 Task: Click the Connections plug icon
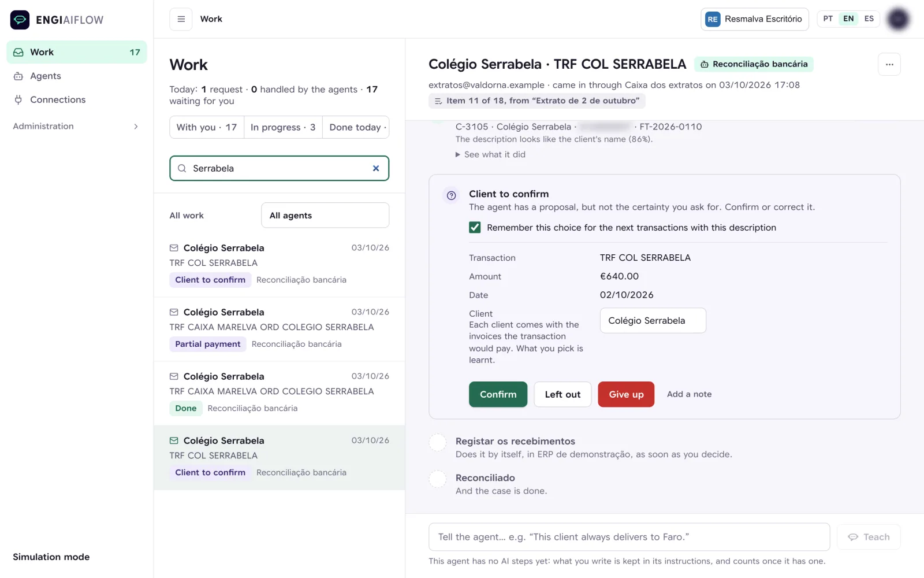18,99
